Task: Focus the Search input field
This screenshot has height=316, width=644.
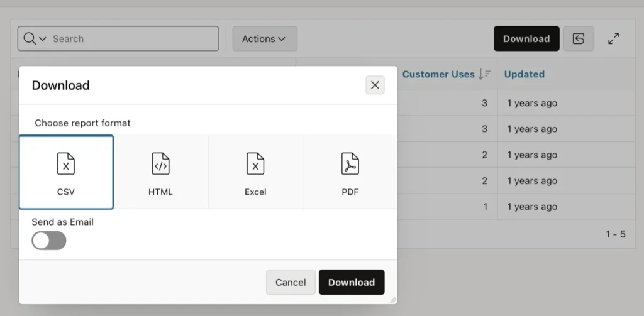Action: [135, 38]
